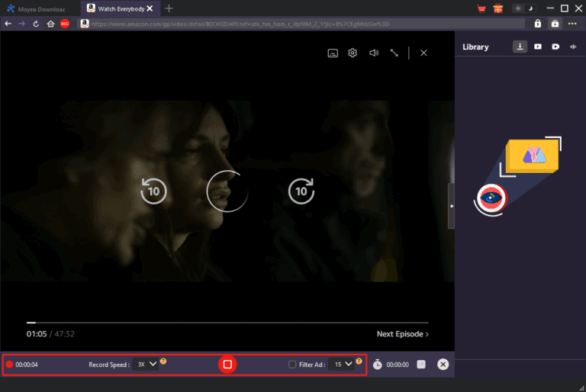Toggle the light/dark theme switch

(x=523, y=9)
